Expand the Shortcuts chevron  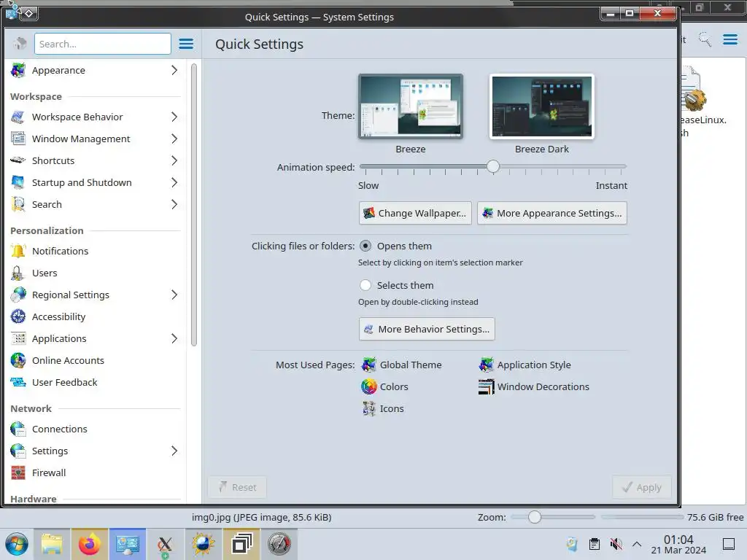174,160
